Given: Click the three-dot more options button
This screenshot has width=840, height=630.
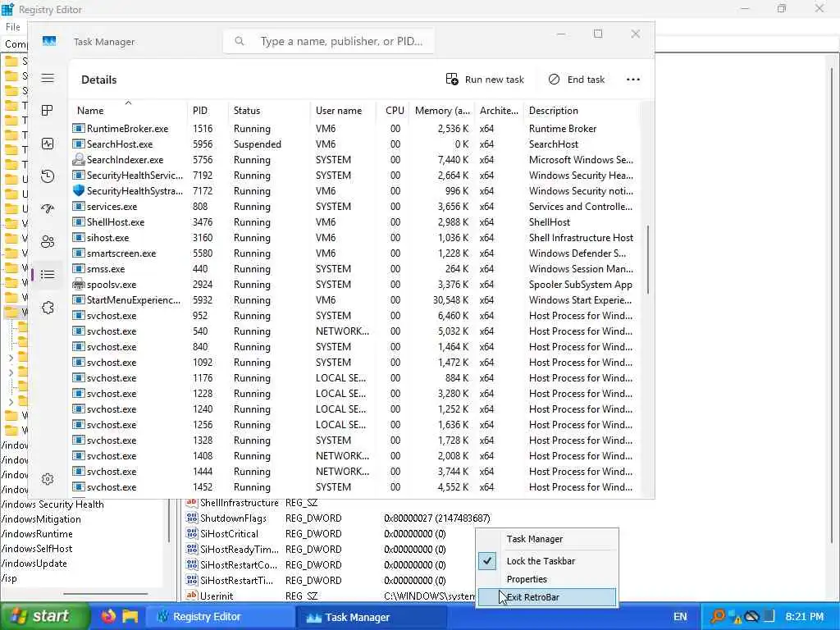Looking at the screenshot, I should coord(633,80).
